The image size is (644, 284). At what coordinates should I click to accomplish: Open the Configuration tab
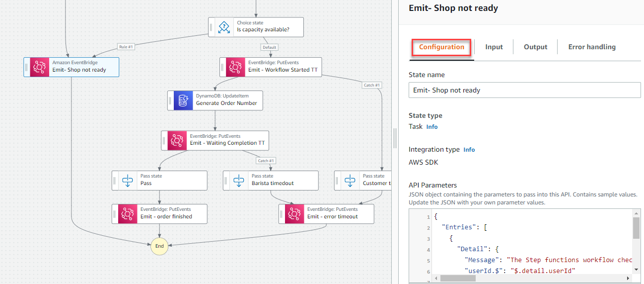441,47
